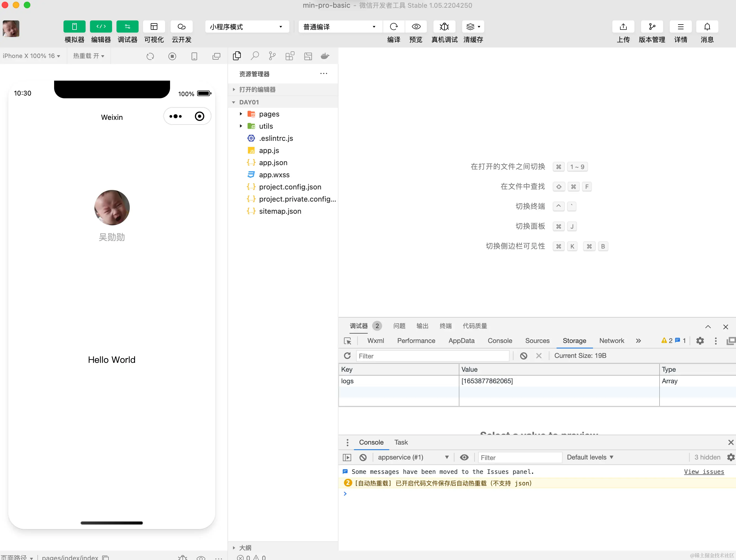
Task: Open the upload toolbar button
Action: [x=623, y=27]
